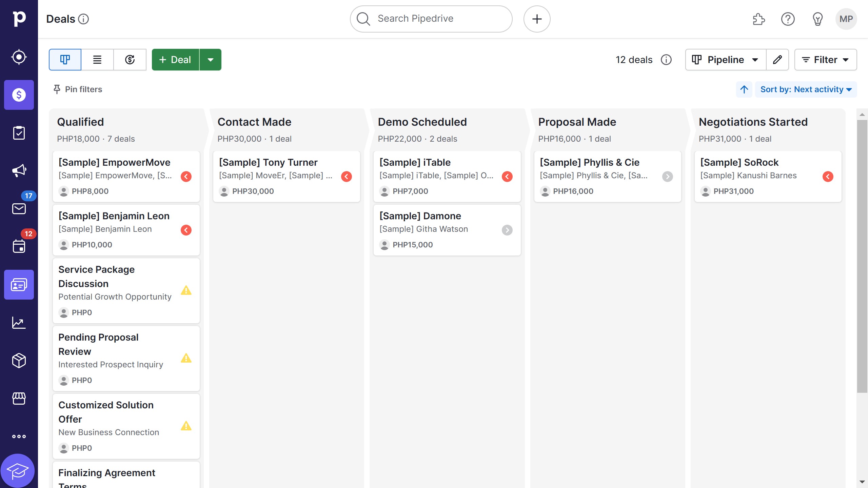Screen dimensions: 868x488
Task: Open the Projects clipboard icon in sidebar
Action: [19, 133]
